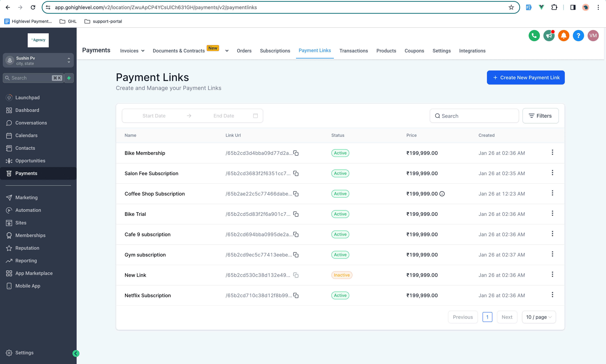Expand the Documents & Contracts chevron
The image size is (606, 364).
tap(227, 51)
